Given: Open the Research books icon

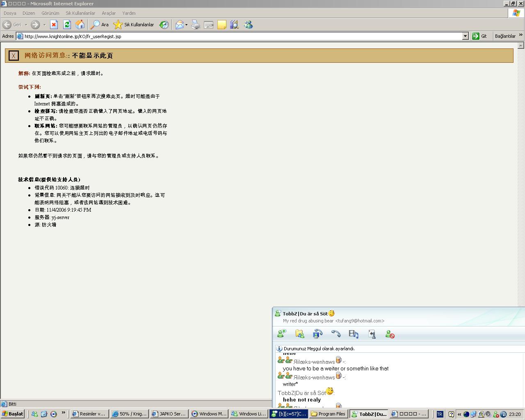Looking at the screenshot, I should pos(235,25).
